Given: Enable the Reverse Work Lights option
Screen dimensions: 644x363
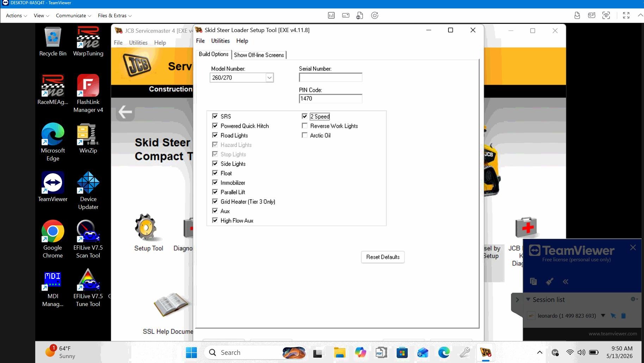Looking at the screenshot, I should pos(304,126).
